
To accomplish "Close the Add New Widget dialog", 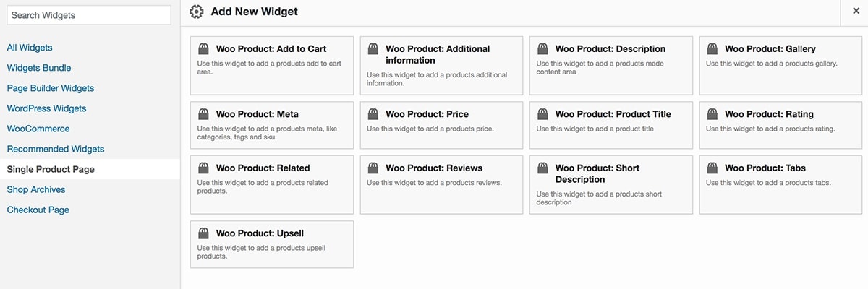I will pyautogui.click(x=855, y=12).
